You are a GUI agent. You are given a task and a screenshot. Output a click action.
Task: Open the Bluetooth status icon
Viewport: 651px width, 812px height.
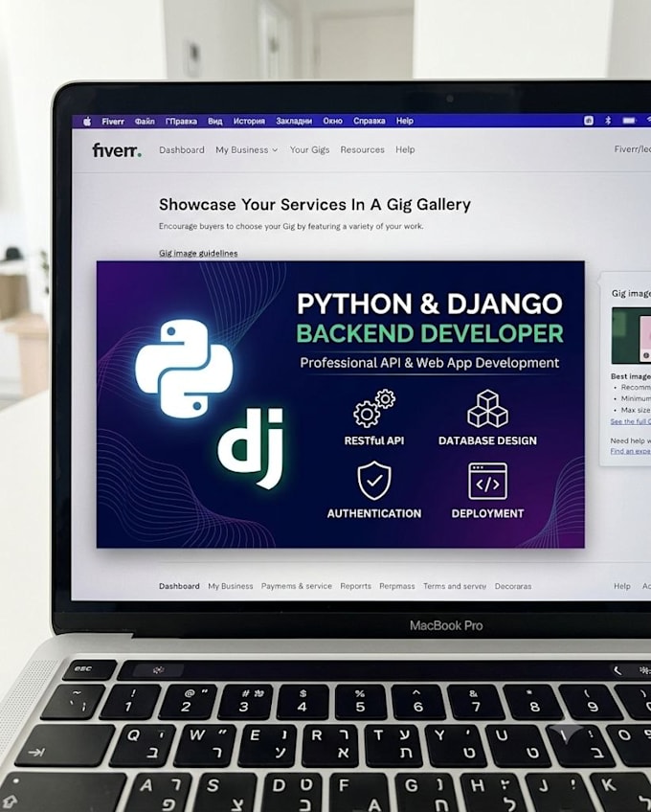[x=608, y=120]
